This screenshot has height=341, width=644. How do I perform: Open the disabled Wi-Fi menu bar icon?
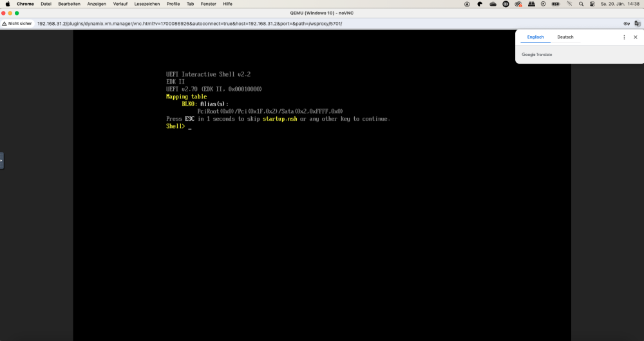[569, 4]
